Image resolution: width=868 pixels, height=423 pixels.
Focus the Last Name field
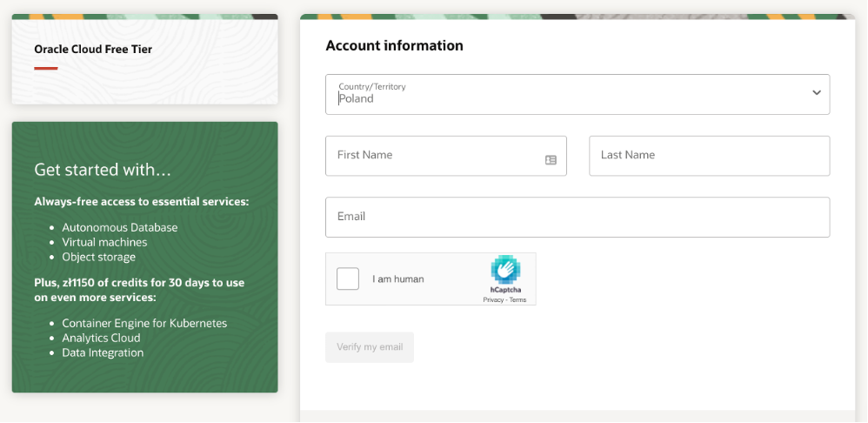tap(709, 156)
